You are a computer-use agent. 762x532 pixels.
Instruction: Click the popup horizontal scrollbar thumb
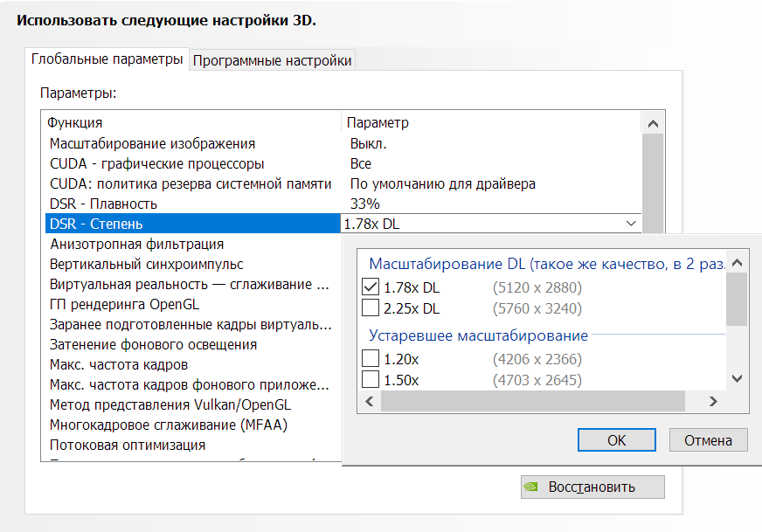tap(533, 401)
